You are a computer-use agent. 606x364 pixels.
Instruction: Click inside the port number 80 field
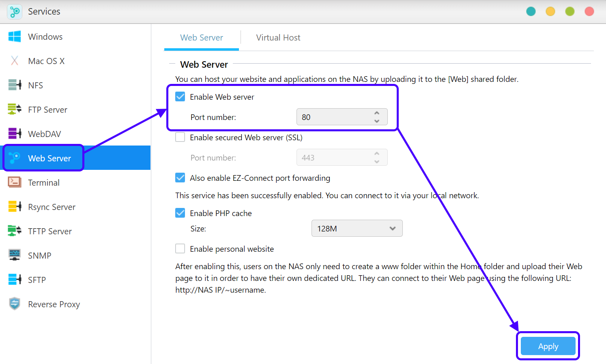click(333, 117)
